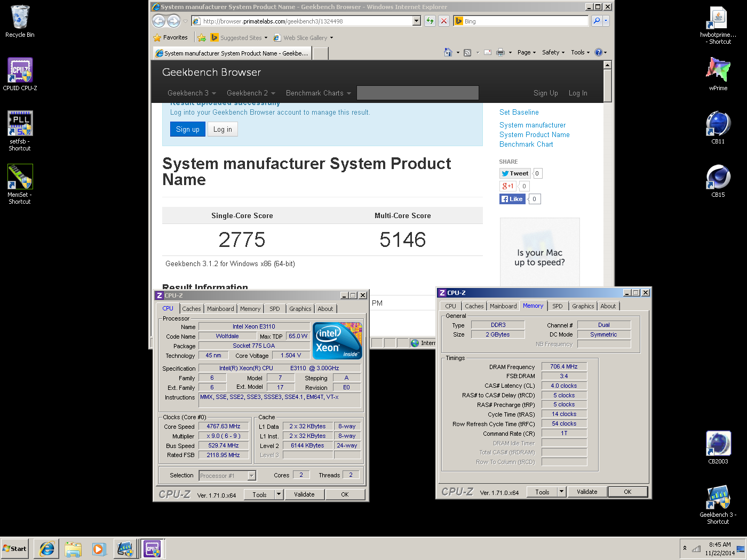Show hidden icons in the system tray
The image size is (747, 560).
click(685, 548)
